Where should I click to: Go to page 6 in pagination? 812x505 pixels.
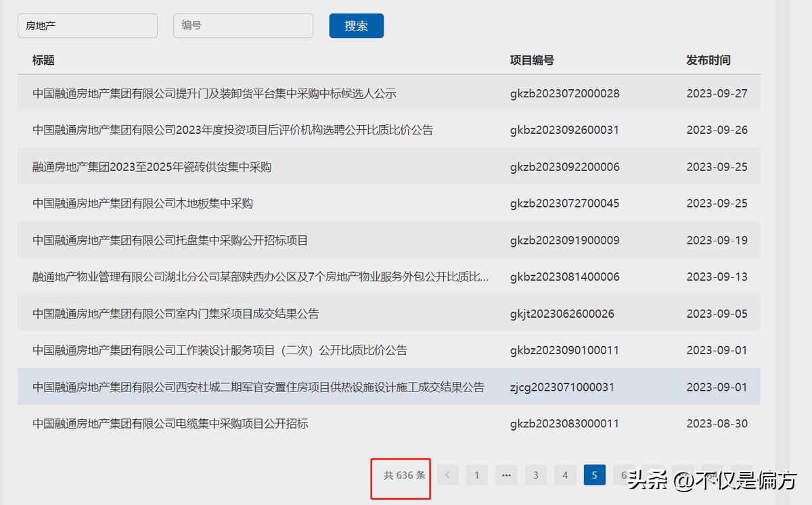coord(623,475)
